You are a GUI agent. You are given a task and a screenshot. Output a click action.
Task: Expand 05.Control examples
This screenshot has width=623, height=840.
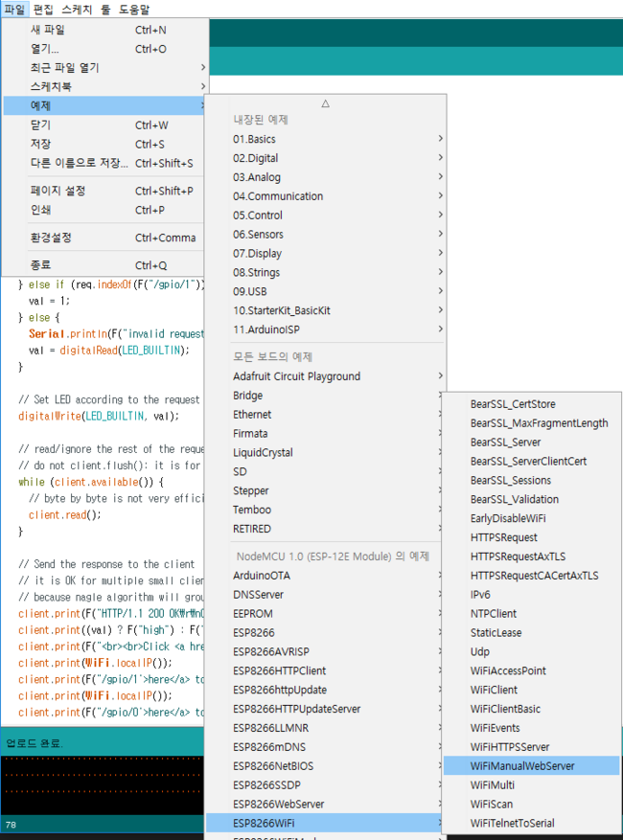(326, 216)
